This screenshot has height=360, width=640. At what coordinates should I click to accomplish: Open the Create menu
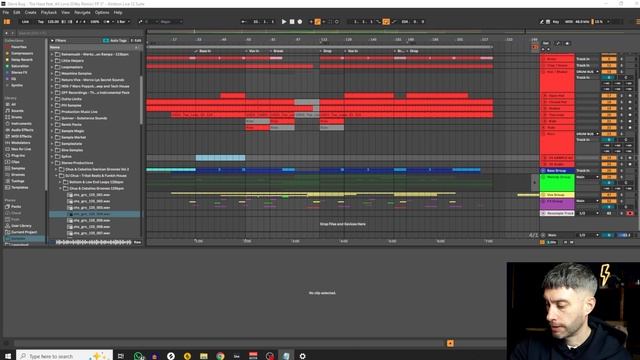click(x=31, y=13)
